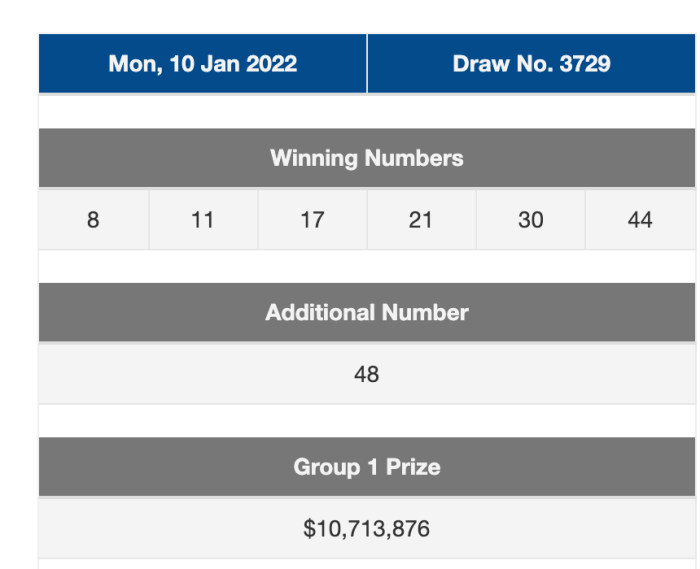Click the Draw No. 3729 header cell

(531, 63)
